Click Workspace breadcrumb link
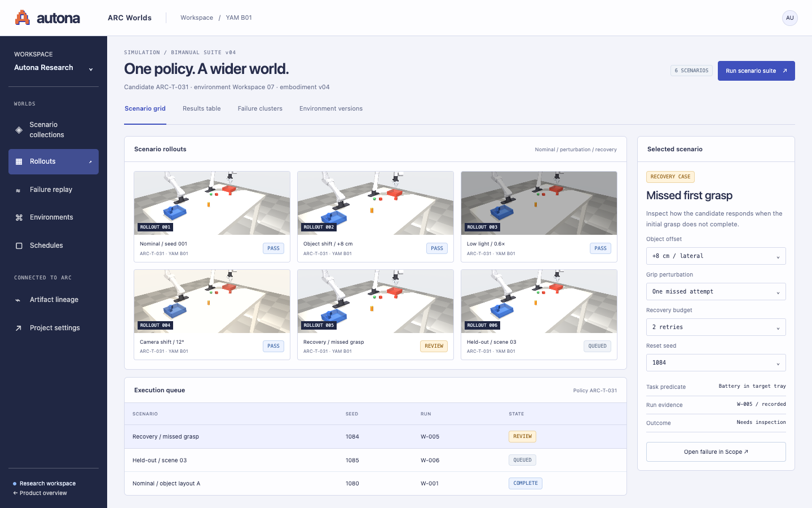 [x=197, y=17]
